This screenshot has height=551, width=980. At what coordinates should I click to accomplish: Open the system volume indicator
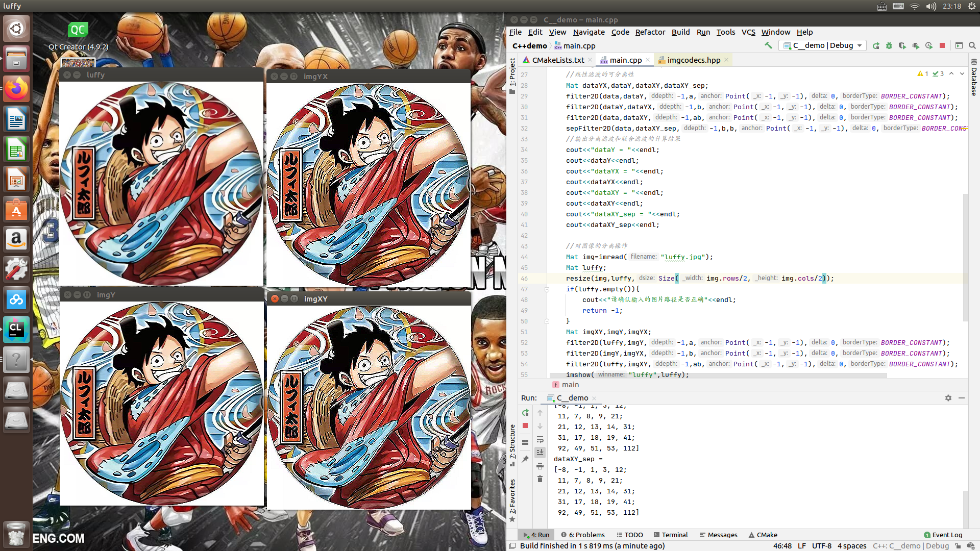pos(932,6)
